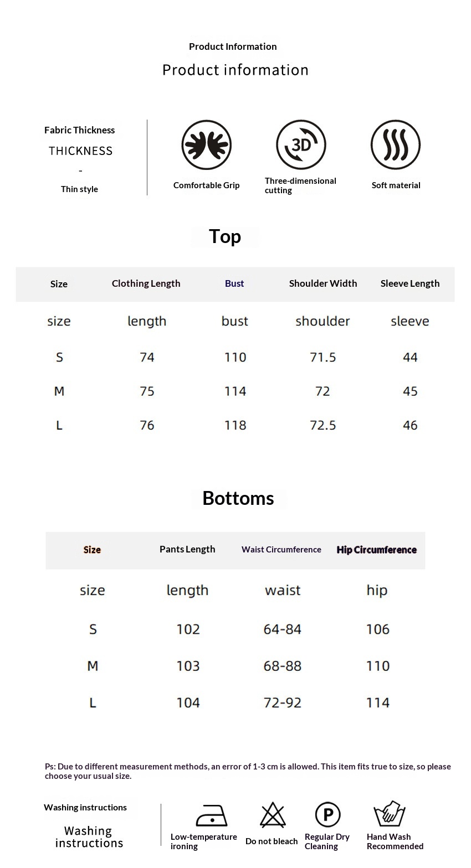Click the Clothing Length column header
Viewport: 471px width, 868px height.
click(146, 283)
